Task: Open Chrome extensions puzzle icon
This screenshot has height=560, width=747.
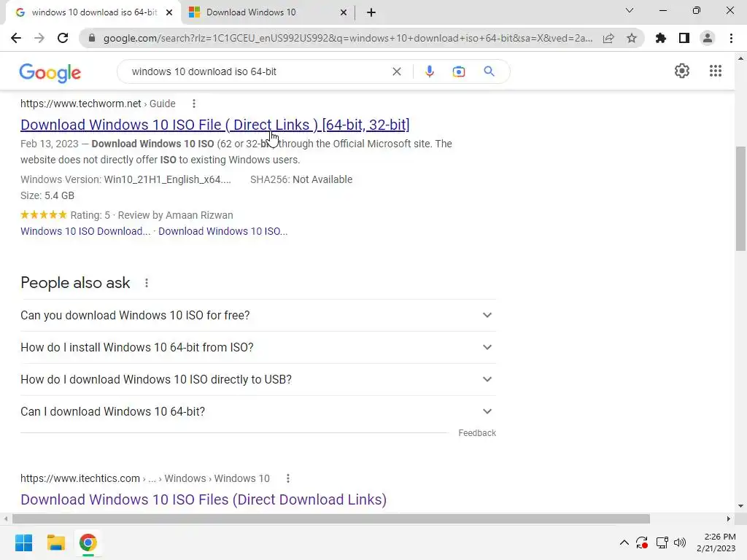Action: coord(661,38)
